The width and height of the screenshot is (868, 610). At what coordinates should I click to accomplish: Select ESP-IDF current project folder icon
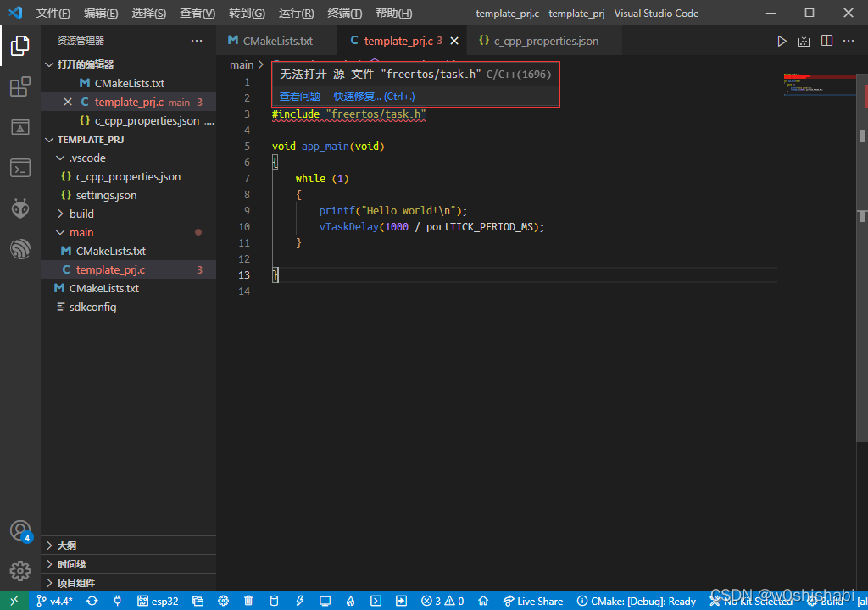[x=198, y=601]
